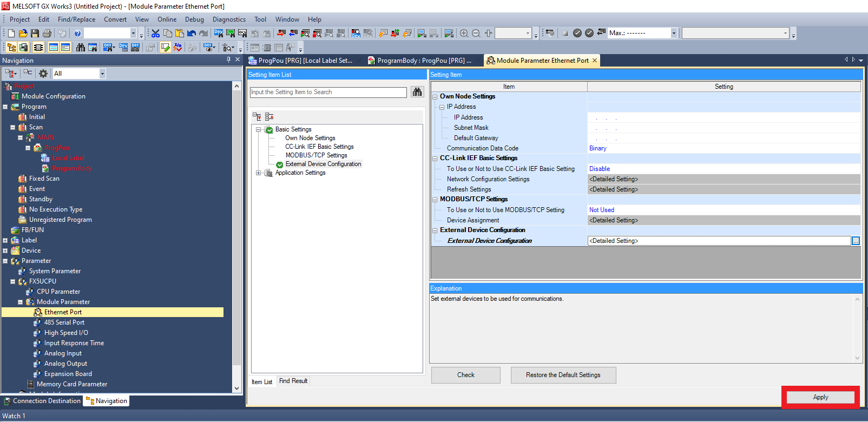Open a project via the folder icon
Screen dimensions: 868x422
[x=23, y=33]
